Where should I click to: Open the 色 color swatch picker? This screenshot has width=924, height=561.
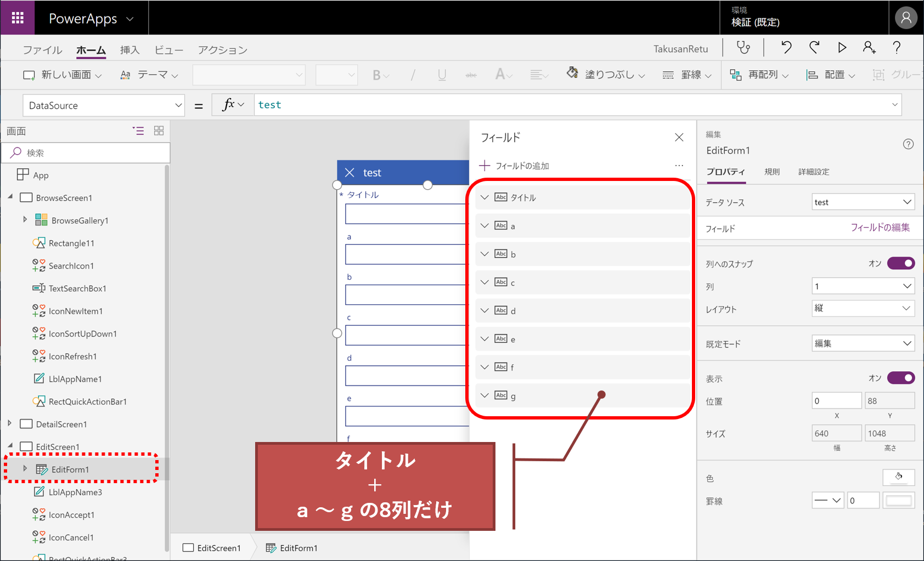899,477
